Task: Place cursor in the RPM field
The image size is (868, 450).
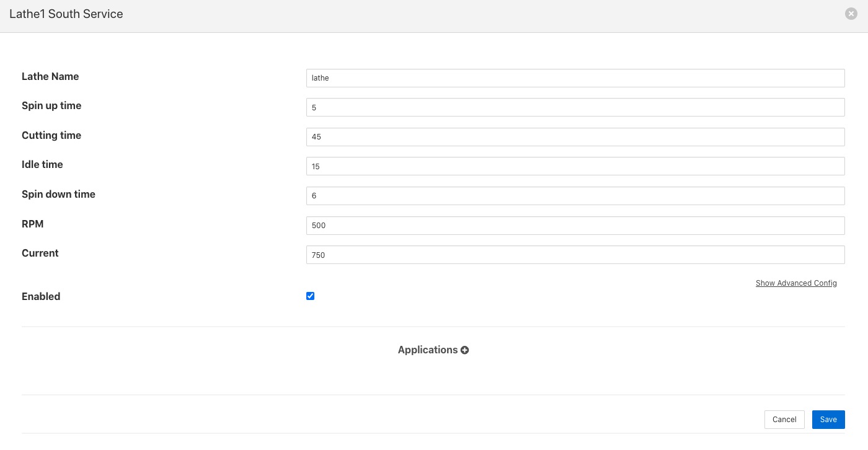Action: (575, 226)
